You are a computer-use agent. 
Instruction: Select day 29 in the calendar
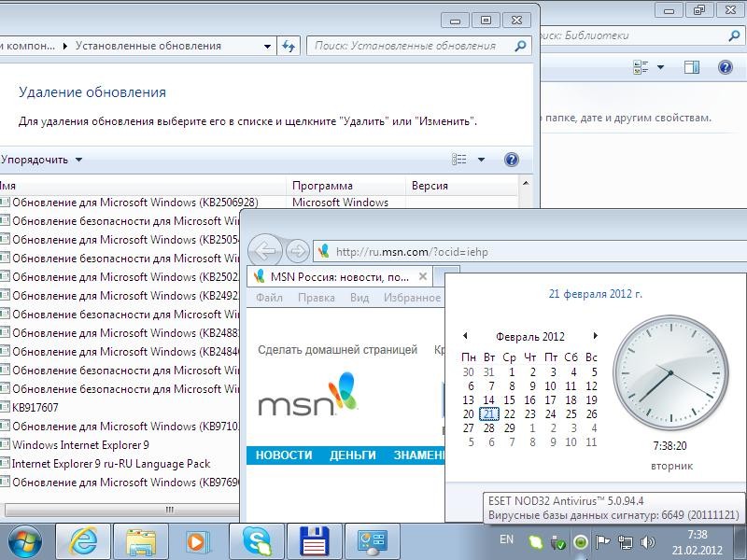point(509,428)
